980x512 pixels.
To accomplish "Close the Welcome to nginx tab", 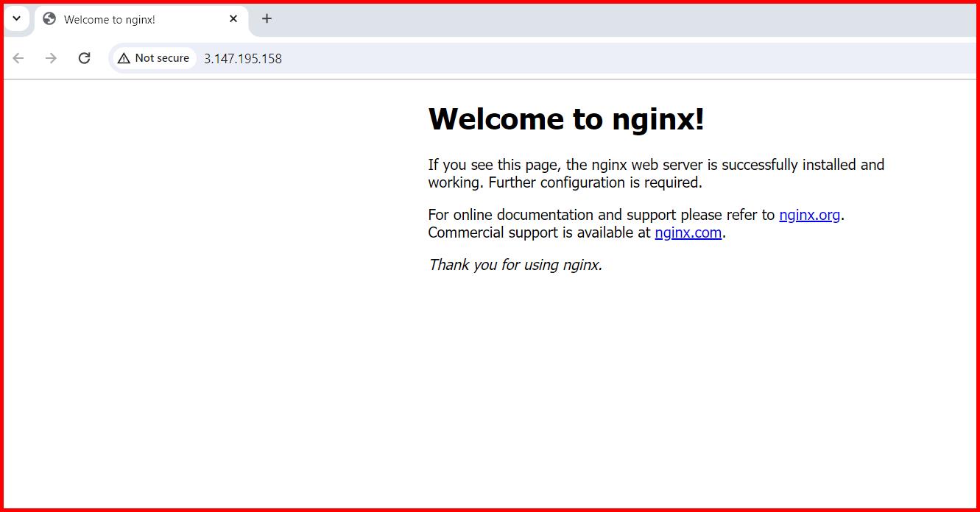I will pos(233,19).
